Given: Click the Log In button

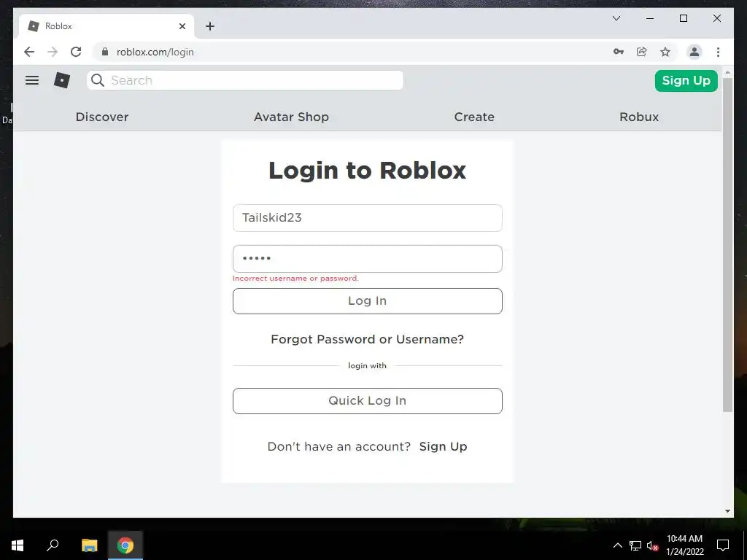Looking at the screenshot, I should click(x=368, y=301).
